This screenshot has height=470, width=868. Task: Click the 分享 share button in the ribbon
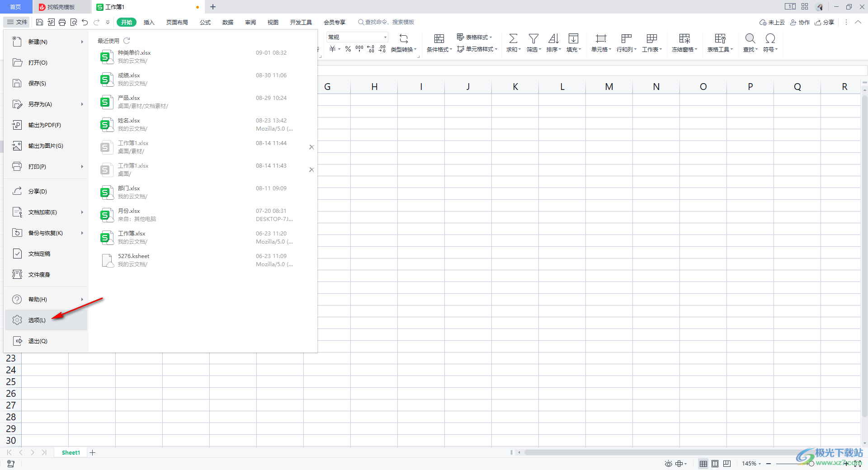(824, 22)
